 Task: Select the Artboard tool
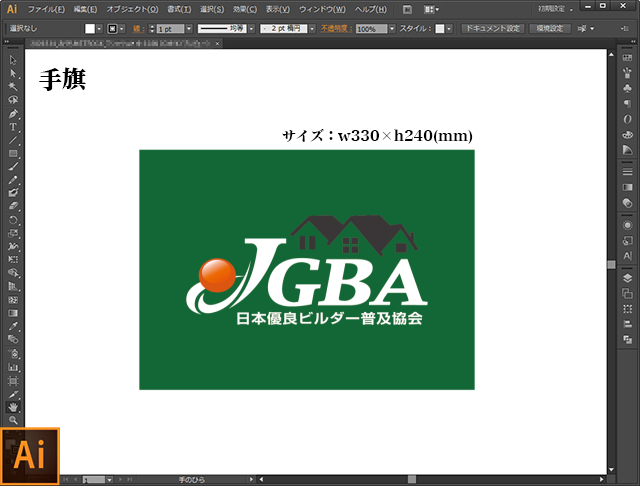(x=13, y=381)
